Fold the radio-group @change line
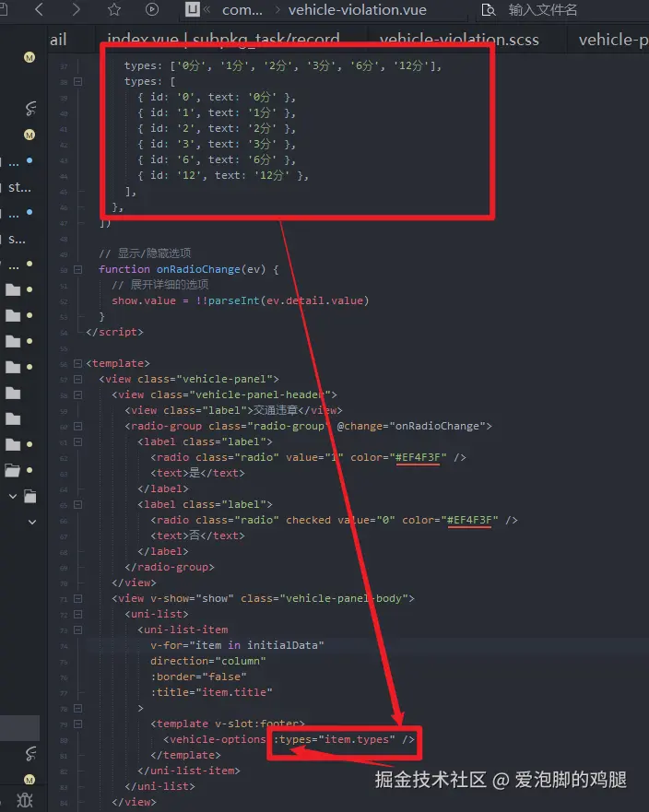 77,426
